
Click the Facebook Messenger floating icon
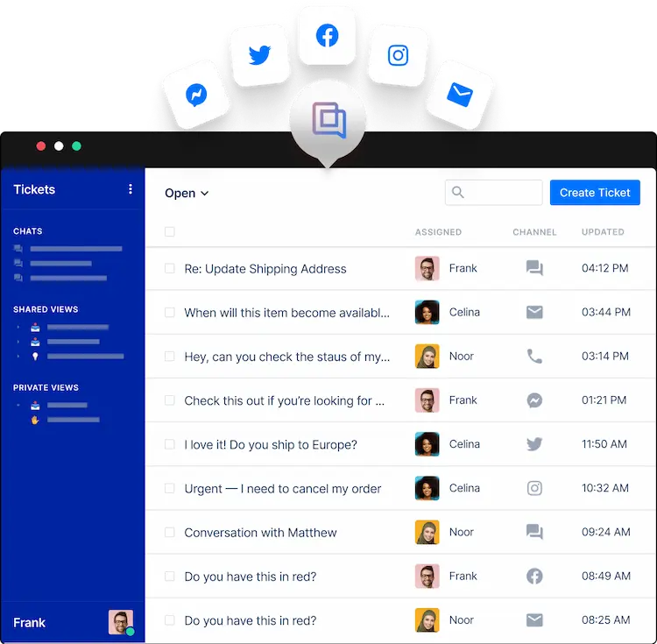(196, 96)
